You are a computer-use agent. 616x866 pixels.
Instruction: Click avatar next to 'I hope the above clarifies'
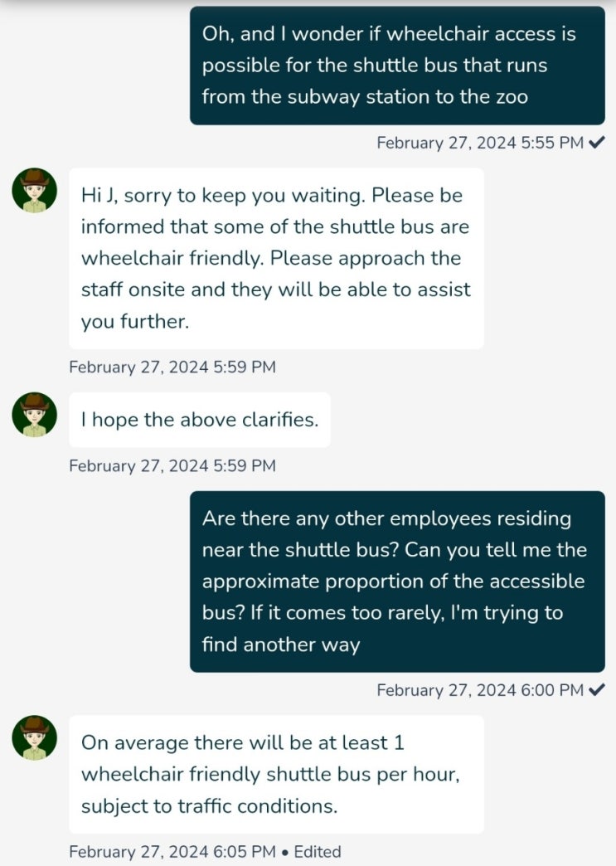click(34, 415)
